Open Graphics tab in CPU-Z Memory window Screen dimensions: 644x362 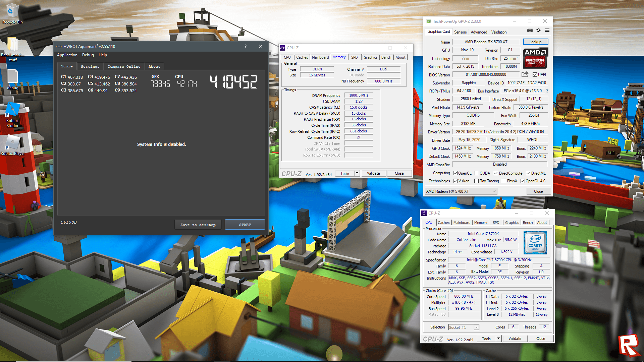click(370, 57)
